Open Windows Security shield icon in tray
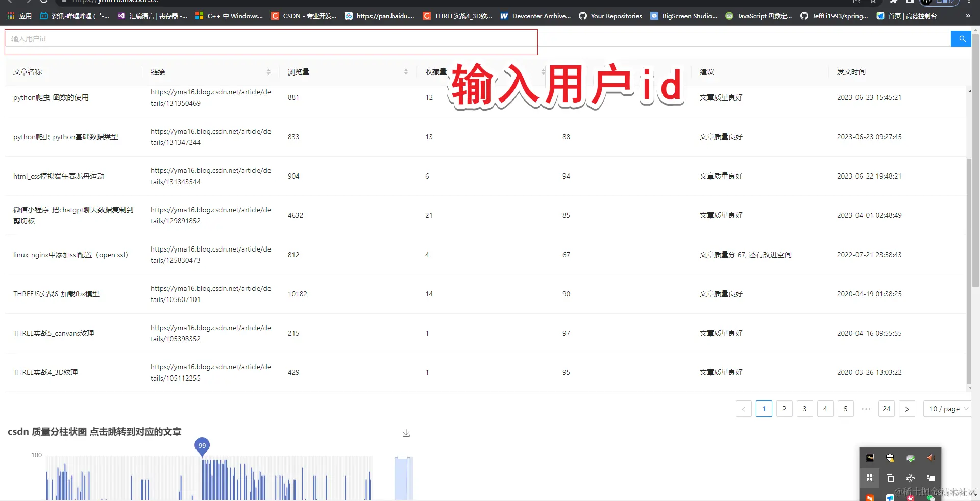Viewport: 980px width, 501px height. pyautogui.click(x=890, y=458)
